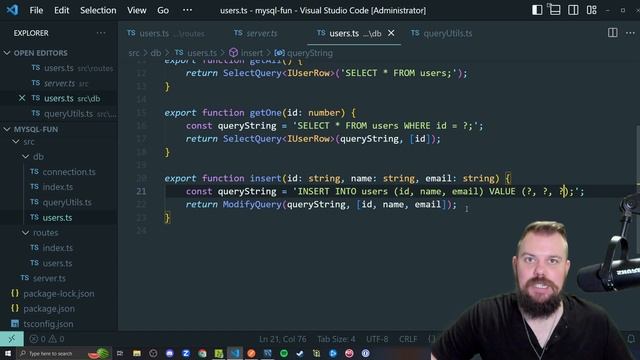Click queryString in the breadcrumb
This screenshot has width=640, height=360.
point(304,53)
